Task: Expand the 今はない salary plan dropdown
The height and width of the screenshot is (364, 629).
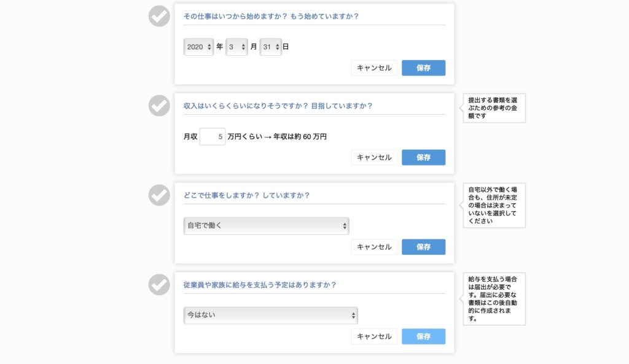Action: pos(271,315)
